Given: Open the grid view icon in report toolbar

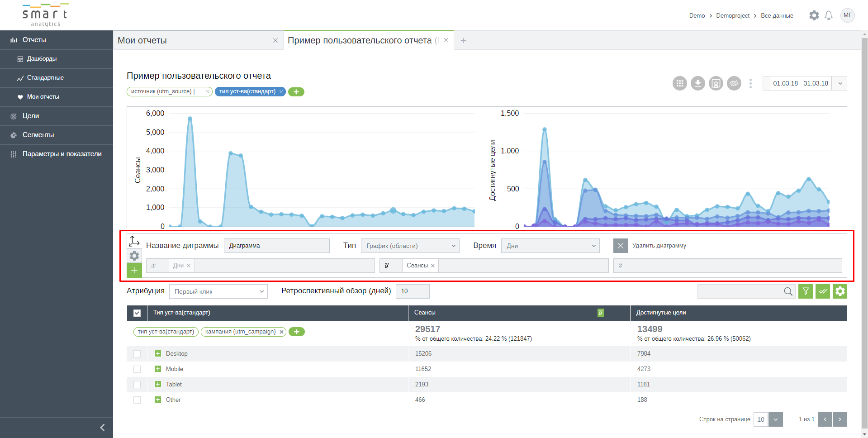Looking at the screenshot, I should click(x=679, y=83).
